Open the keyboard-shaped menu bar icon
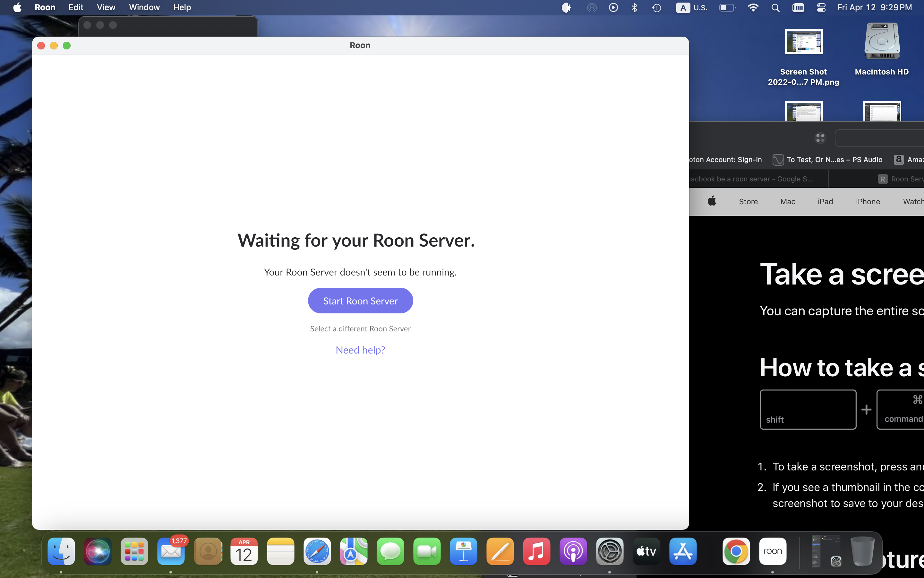Screen dimensions: 924x578 pos(798,8)
